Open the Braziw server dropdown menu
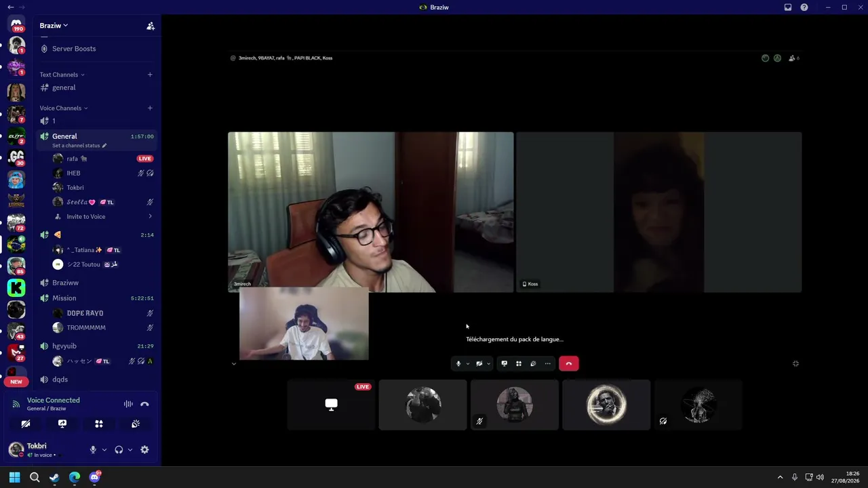 (54, 26)
